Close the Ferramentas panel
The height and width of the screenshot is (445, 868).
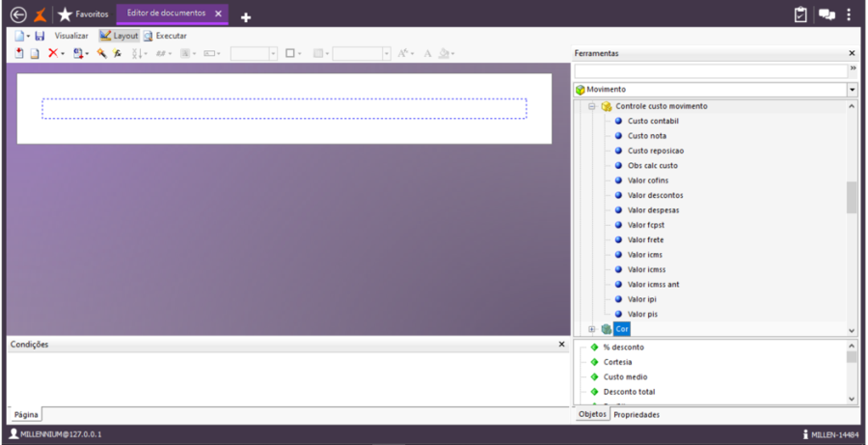click(x=852, y=53)
